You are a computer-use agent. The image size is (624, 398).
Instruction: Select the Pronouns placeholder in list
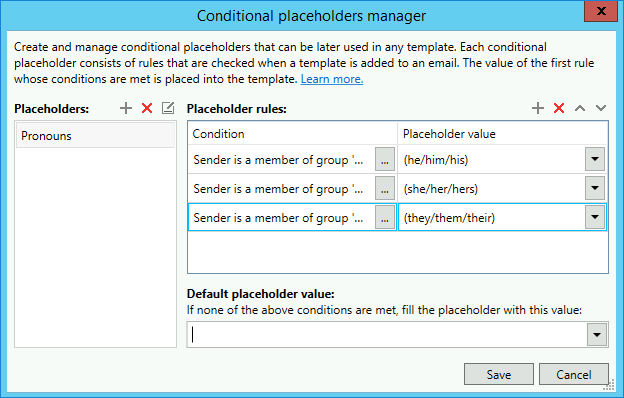click(96, 136)
